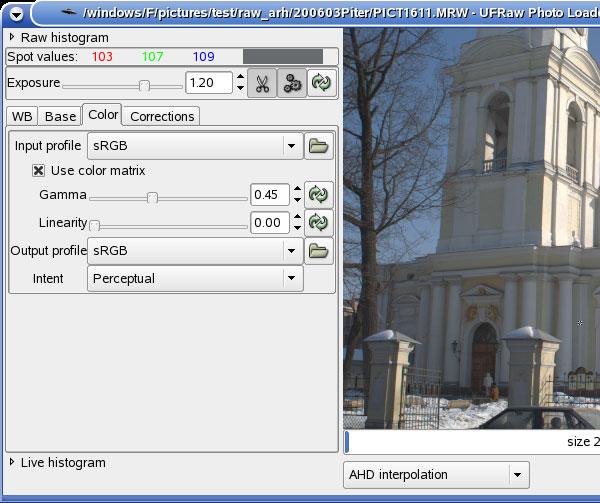Focus the Linearity value field 0.00
600x503 pixels.
[x=270, y=223]
